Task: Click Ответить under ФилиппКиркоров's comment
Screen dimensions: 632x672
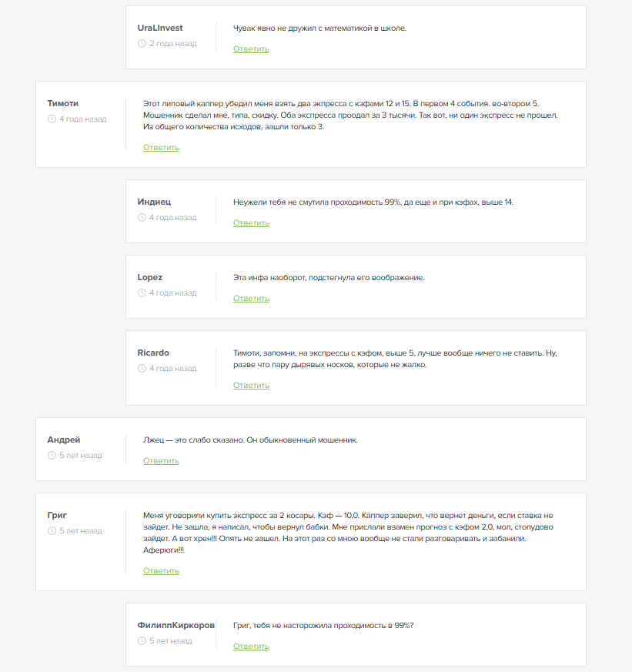Action: (x=251, y=647)
